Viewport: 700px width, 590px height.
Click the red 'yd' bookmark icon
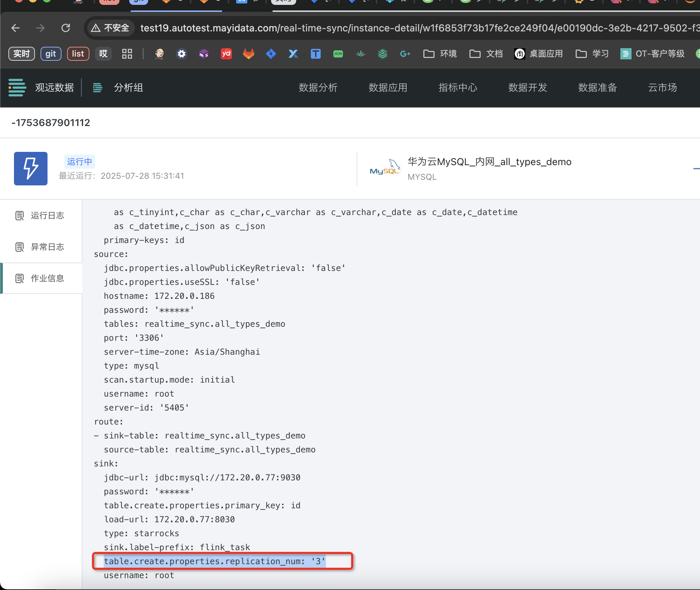(226, 54)
